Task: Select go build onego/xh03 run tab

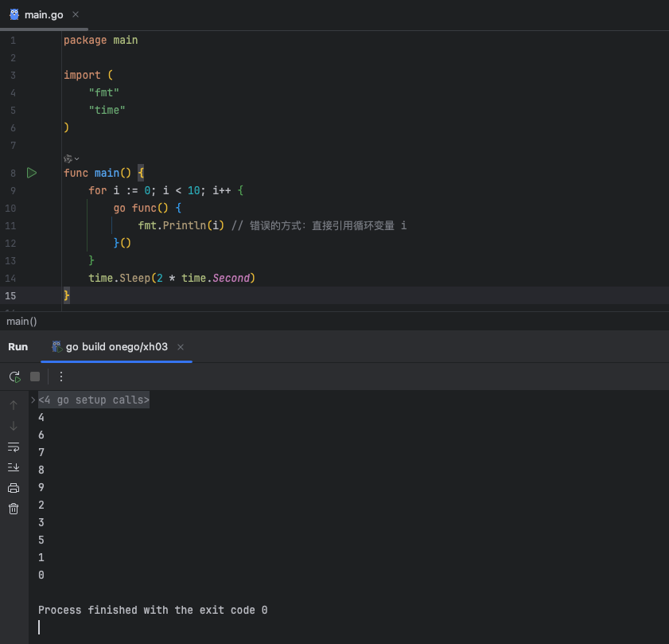Action: (x=116, y=347)
